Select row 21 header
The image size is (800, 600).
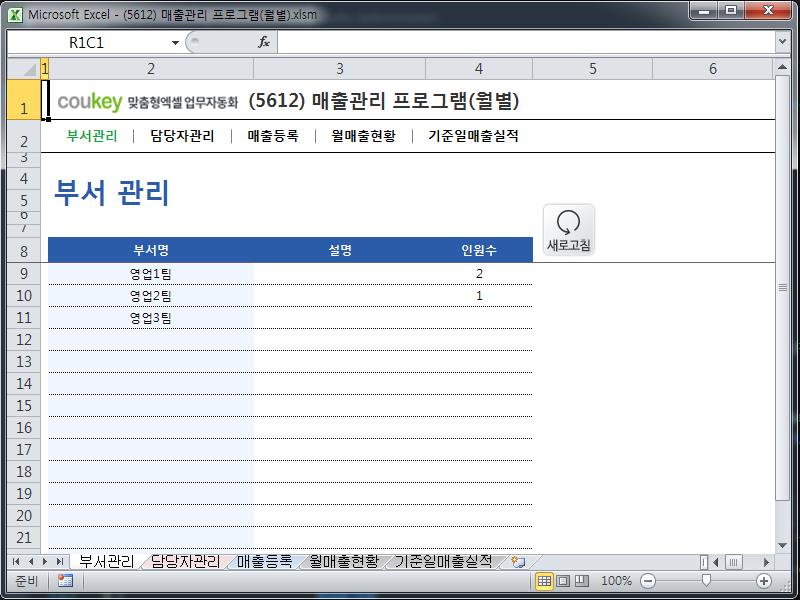click(x=24, y=537)
